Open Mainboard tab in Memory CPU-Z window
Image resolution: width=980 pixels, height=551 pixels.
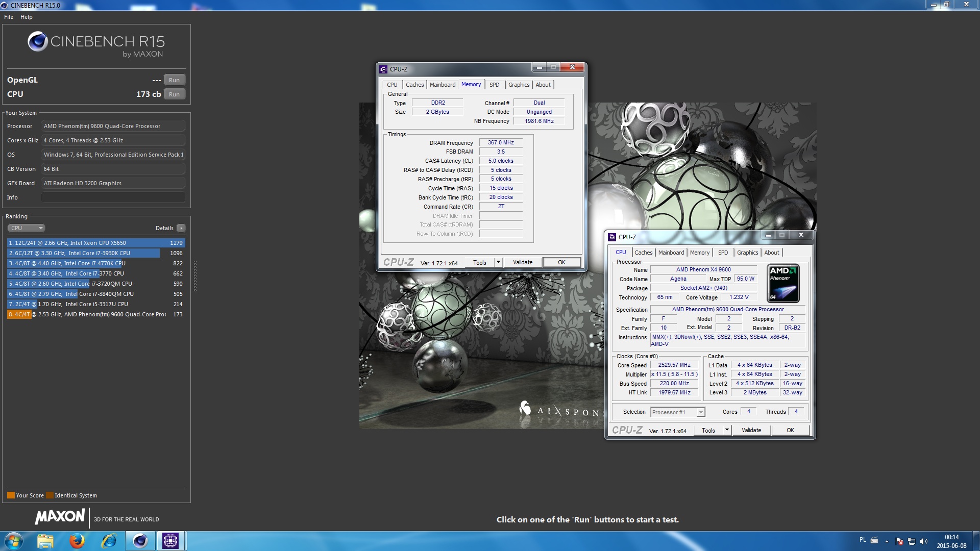tap(443, 85)
